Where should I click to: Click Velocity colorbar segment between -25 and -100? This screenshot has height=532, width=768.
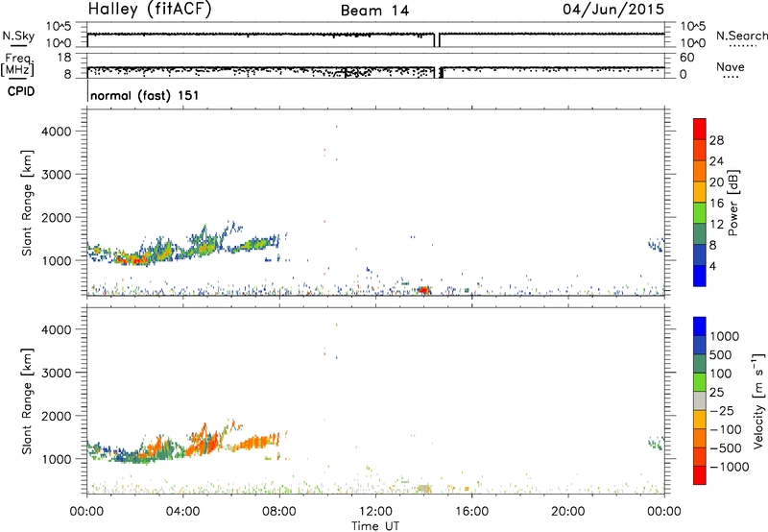point(700,420)
